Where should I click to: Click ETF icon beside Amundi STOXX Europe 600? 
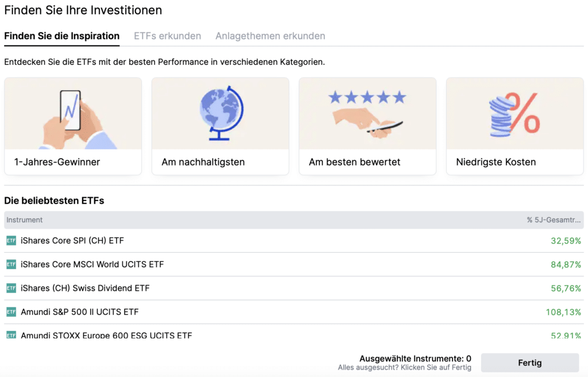[11, 334]
